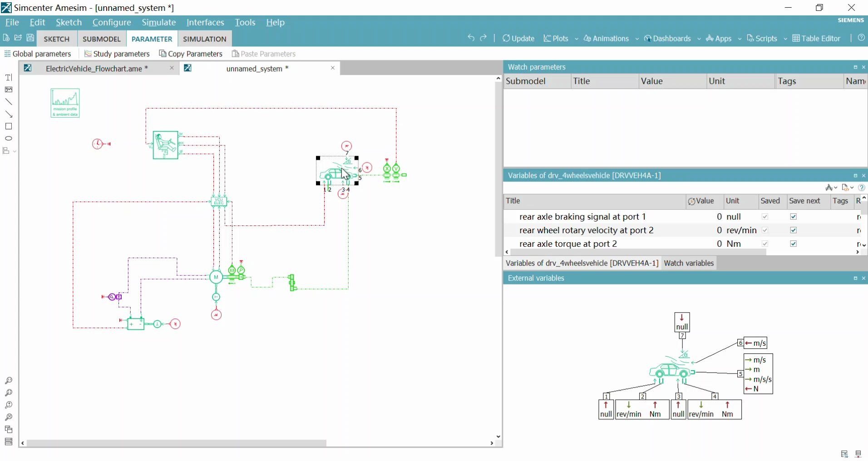
Task: Click the New file icon
Action: click(6, 38)
